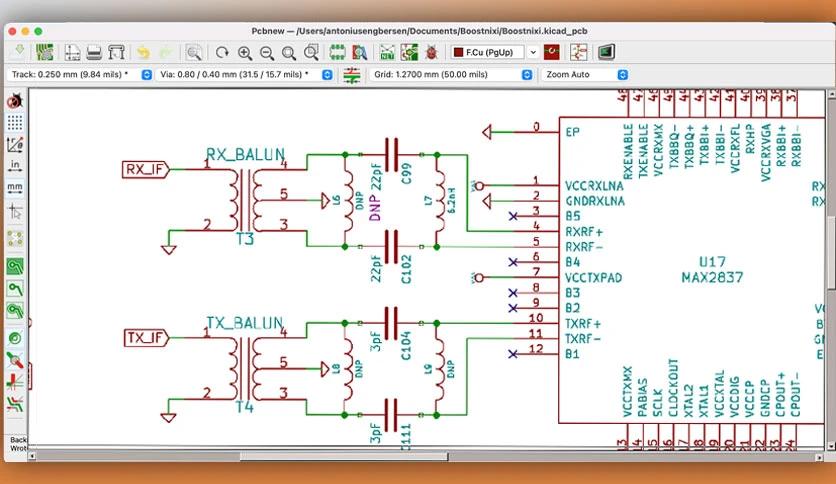Open the tree-shaped tool icon
Image resolution: width=836 pixels, height=484 pixels.
578,52
